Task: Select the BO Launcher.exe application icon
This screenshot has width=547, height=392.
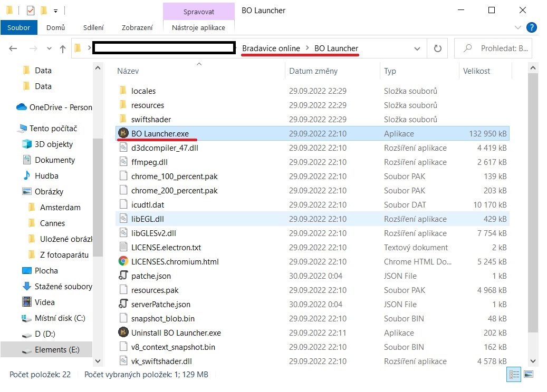Action: pyautogui.click(x=122, y=133)
